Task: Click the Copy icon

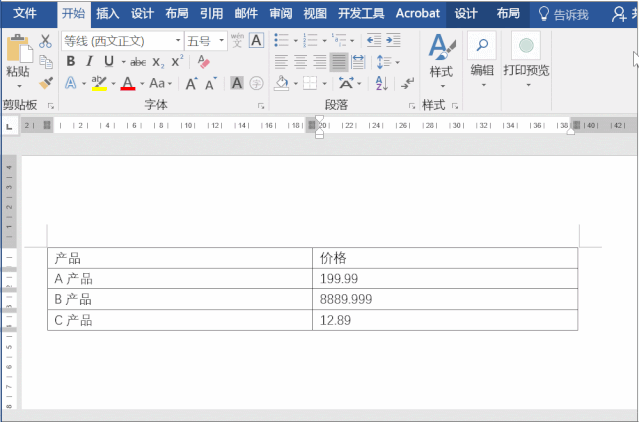Action: tap(46, 62)
